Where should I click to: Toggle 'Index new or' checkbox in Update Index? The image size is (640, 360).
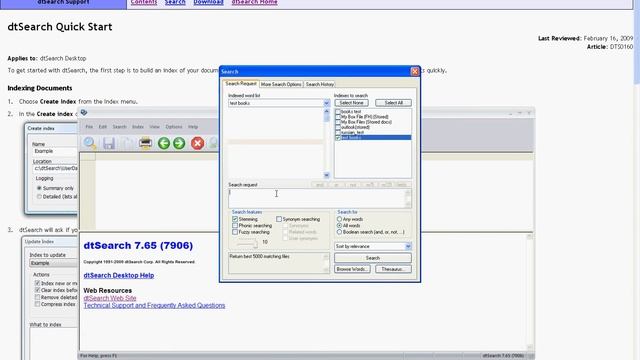(x=37, y=283)
